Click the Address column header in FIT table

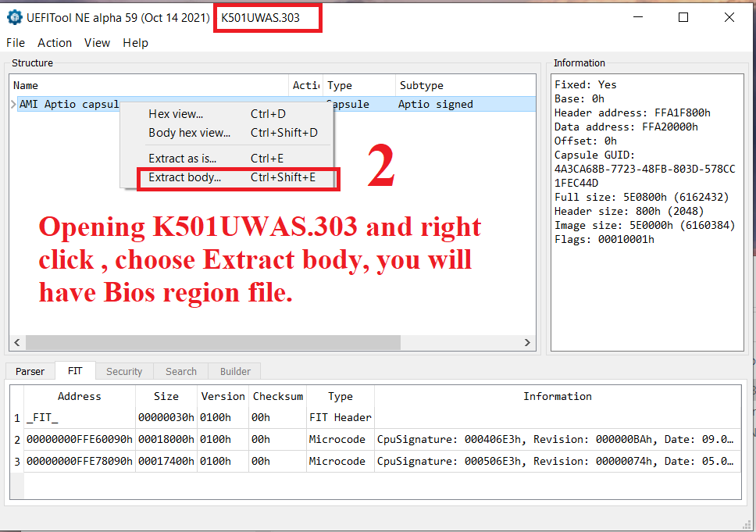[x=80, y=397]
